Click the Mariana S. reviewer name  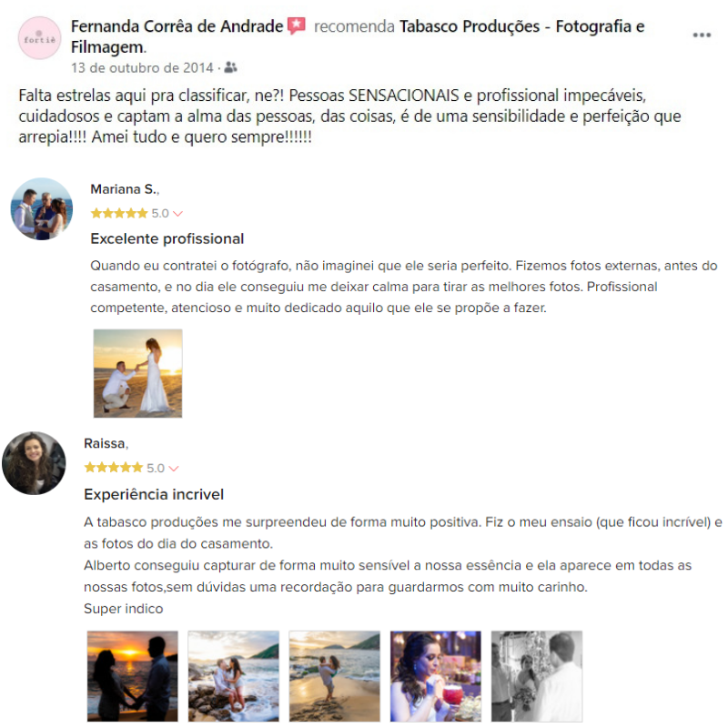[124, 189]
